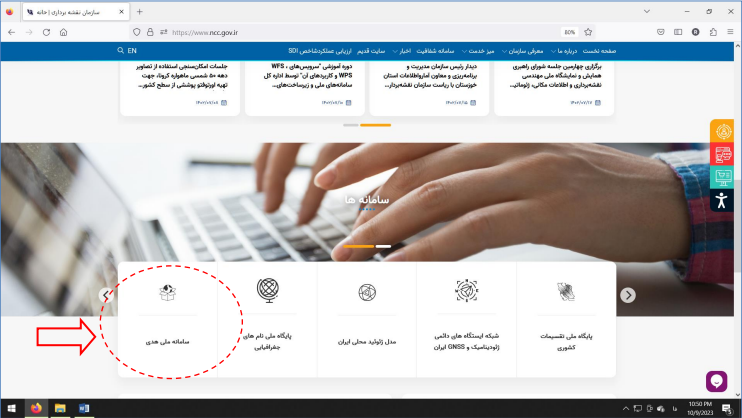Bookmark this page with the star icon
The image size is (742, 418).
click(x=603, y=32)
